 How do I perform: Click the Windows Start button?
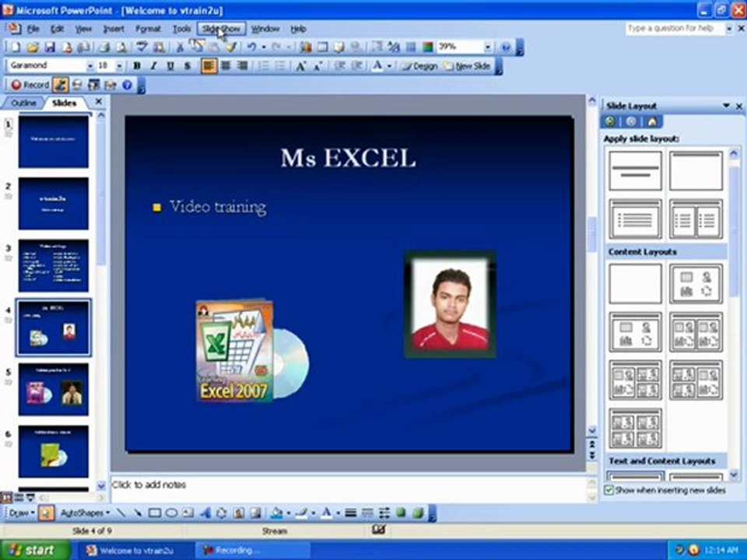(x=33, y=550)
